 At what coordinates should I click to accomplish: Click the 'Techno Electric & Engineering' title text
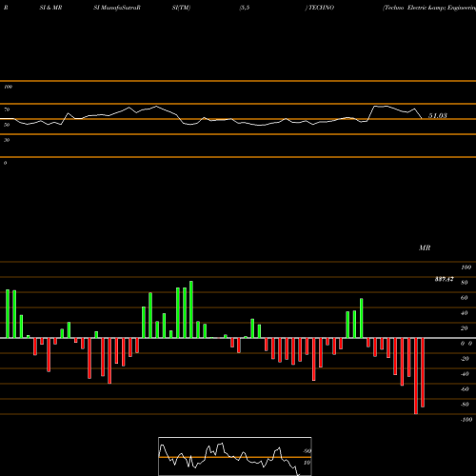(x=429, y=8)
